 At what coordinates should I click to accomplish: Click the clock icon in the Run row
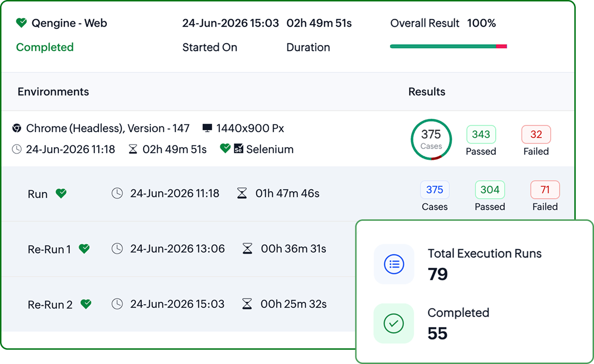[117, 193]
